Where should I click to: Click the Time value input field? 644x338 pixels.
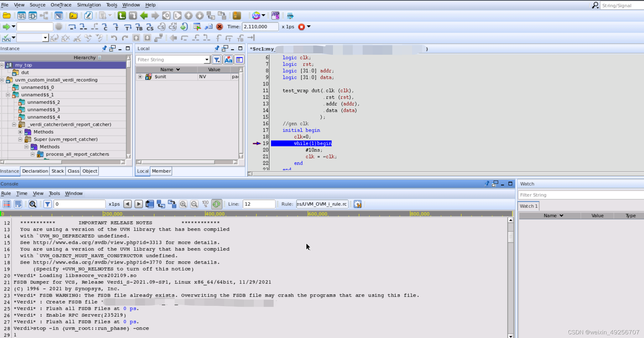point(260,27)
